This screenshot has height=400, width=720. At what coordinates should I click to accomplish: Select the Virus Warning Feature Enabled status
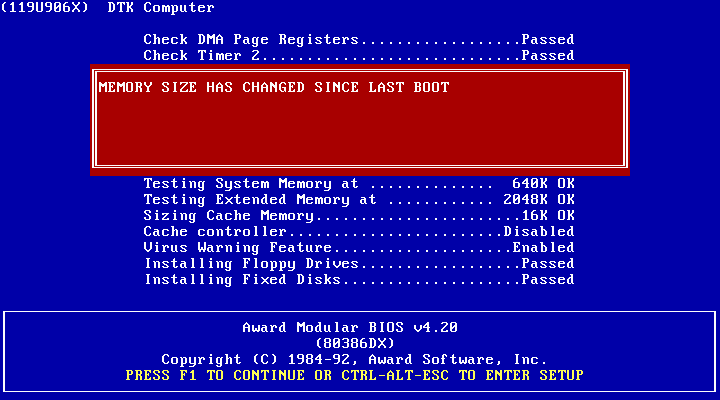(x=542, y=247)
